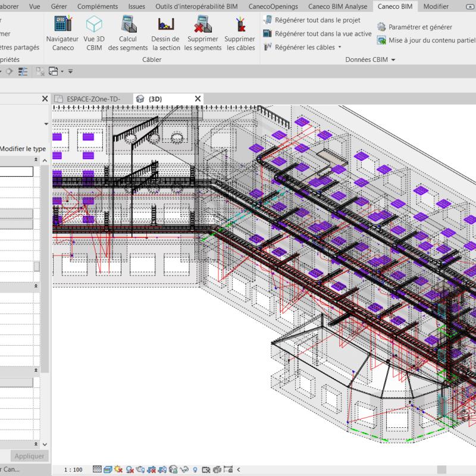Collapse the bottom properties group chevron
The width and height of the screenshot is (476, 476).
36,444
